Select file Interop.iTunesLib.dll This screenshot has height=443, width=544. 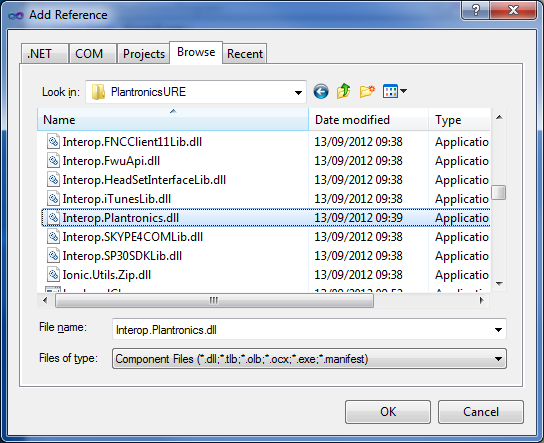click(117, 199)
